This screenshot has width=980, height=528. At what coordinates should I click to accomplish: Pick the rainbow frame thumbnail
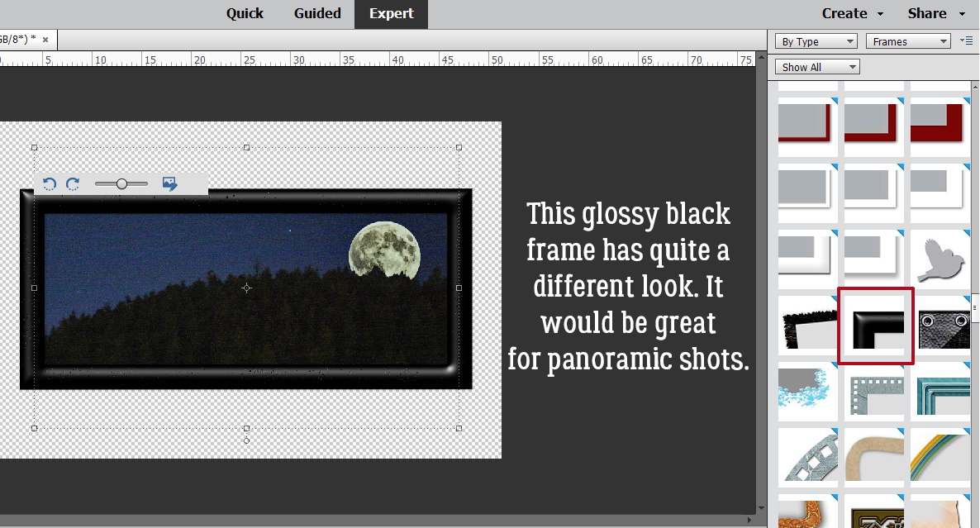(x=940, y=458)
